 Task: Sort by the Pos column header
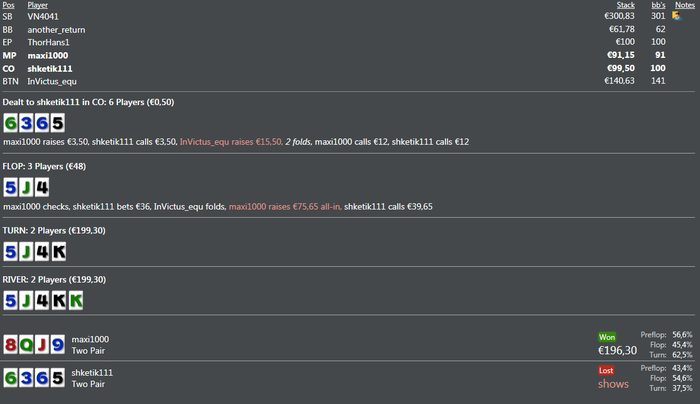click(9, 5)
